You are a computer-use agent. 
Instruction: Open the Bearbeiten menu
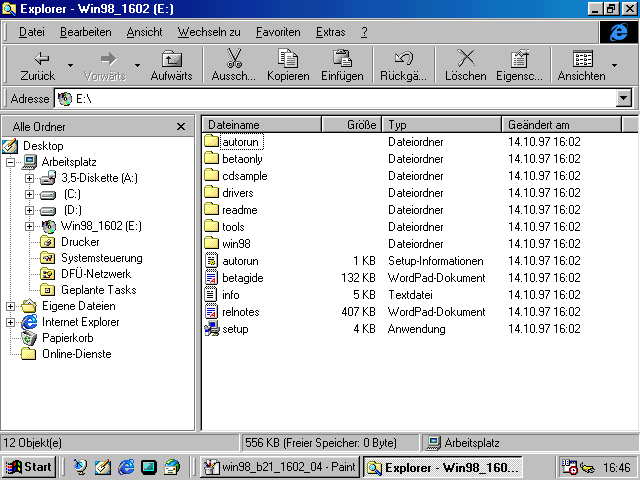pyautogui.click(x=86, y=32)
